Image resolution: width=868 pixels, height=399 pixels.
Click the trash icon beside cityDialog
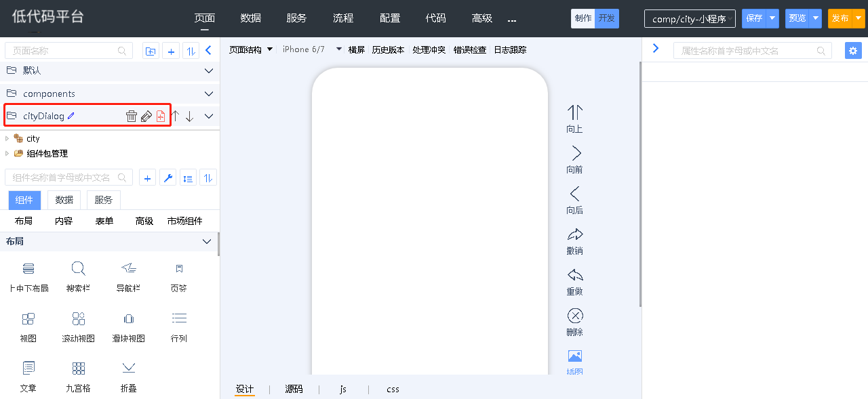(x=132, y=117)
